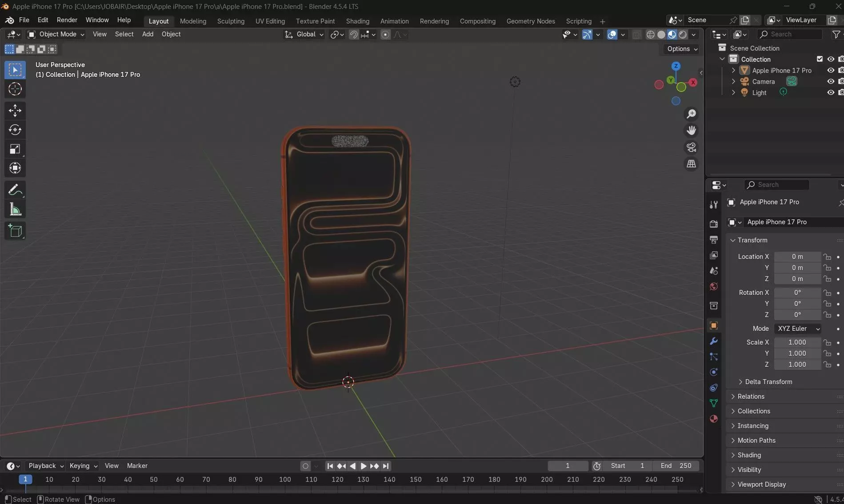Activate the 3D Cursor tool
This screenshot has width=844, height=504.
(x=15, y=89)
